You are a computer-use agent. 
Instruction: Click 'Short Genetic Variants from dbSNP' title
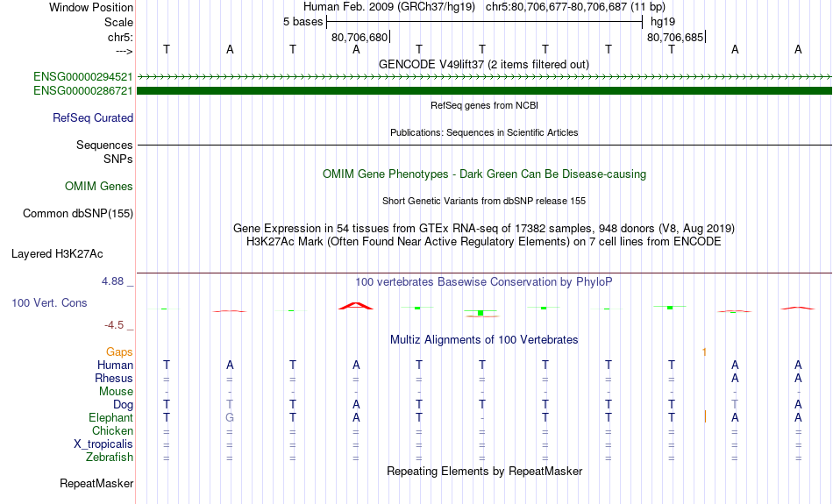pos(484,202)
